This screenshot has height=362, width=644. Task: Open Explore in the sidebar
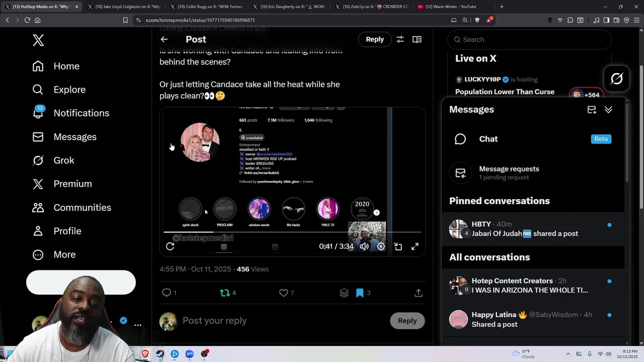pyautogui.click(x=59, y=89)
